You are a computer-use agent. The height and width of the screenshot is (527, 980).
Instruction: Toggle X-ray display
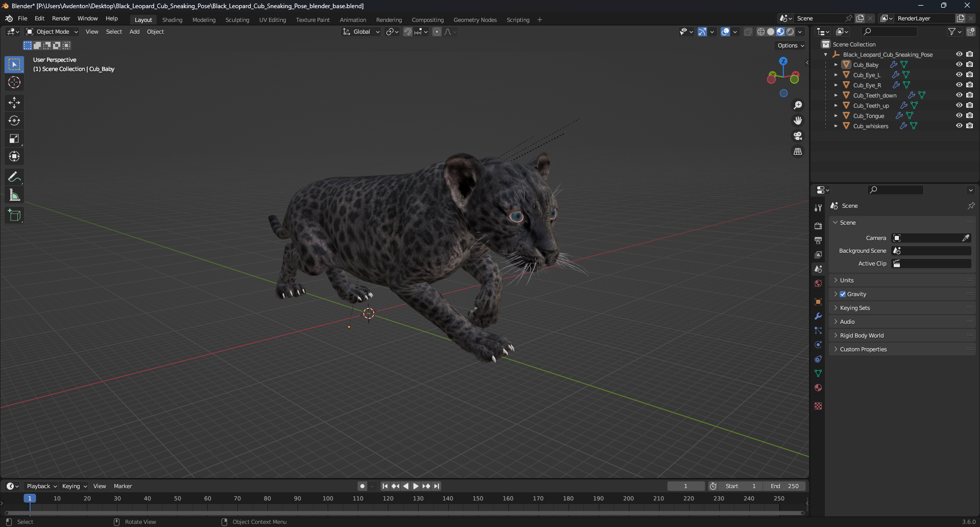click(748, 32)
